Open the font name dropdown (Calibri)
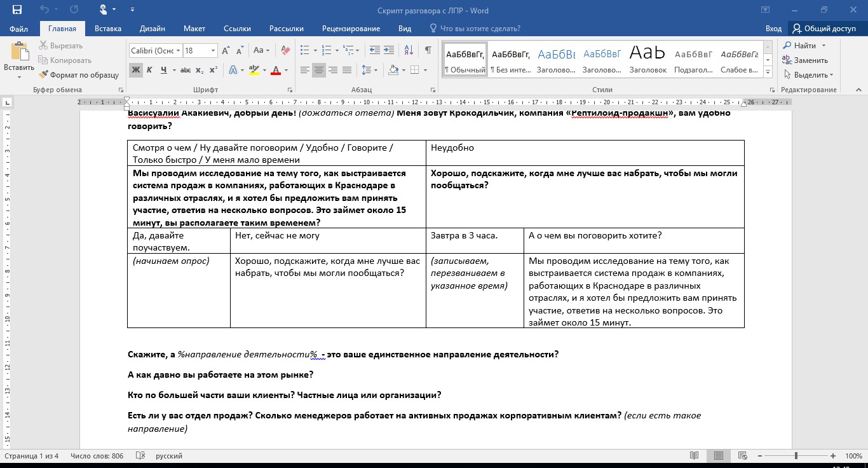The width and height of the screenshot is (868, 468). tap(179, 50)
